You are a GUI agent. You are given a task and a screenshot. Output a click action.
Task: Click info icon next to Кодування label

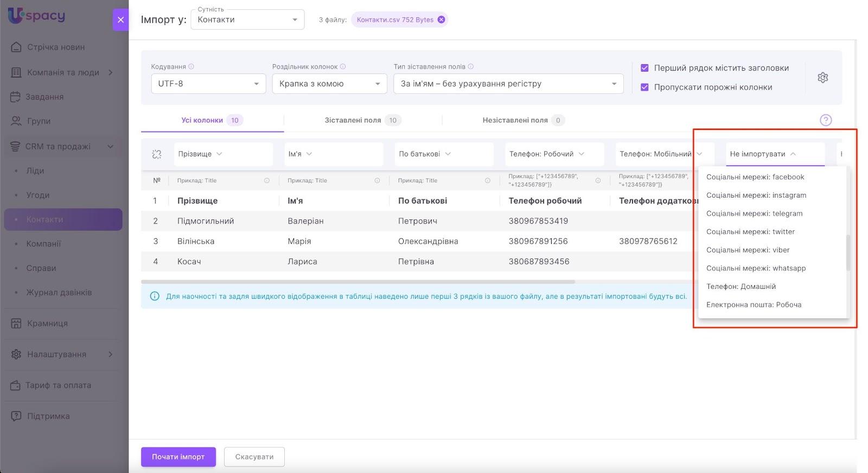point(191,67)
